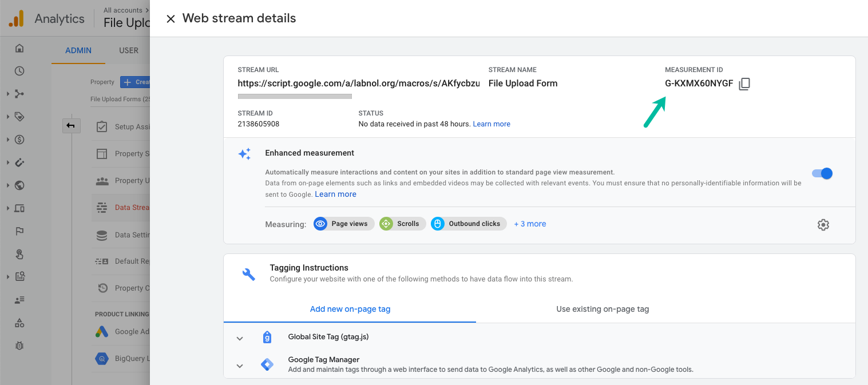Click the Property Settings window icon
868x385 pixels.
[102, 153]
